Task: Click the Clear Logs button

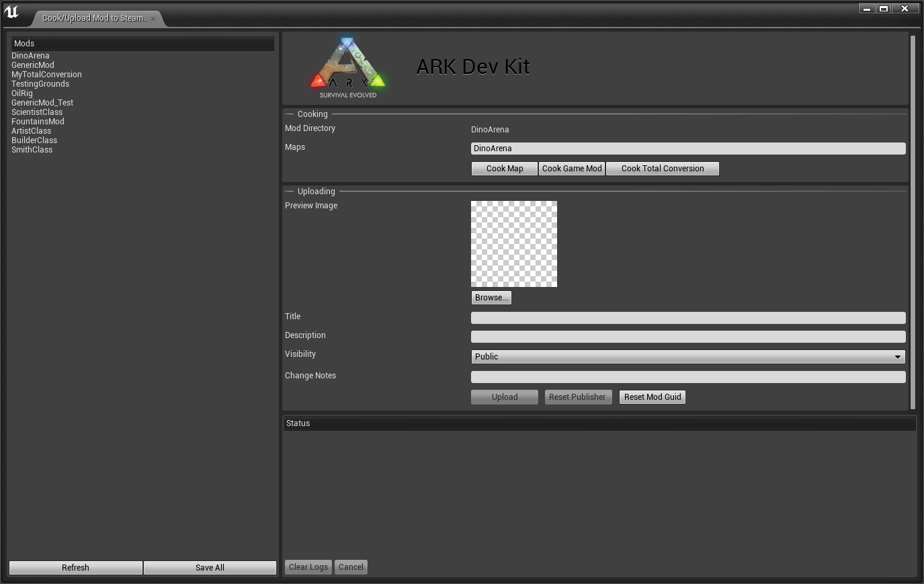Action: 308,567
